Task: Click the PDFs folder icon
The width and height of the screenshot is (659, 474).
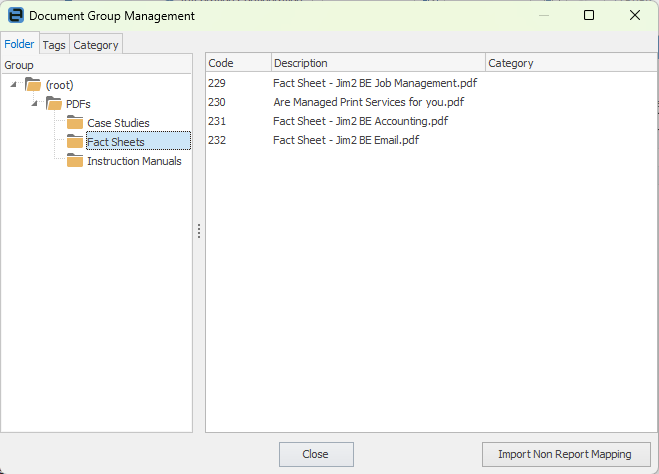Action: pos(54,103)
